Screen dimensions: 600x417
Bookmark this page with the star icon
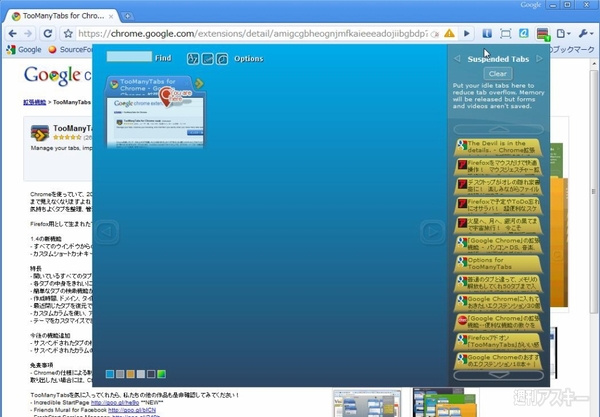click(x=68, y=34)
